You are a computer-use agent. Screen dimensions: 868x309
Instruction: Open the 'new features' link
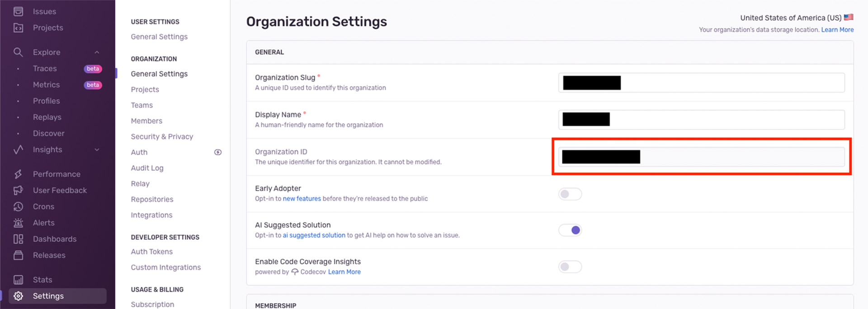click(302, 199)
